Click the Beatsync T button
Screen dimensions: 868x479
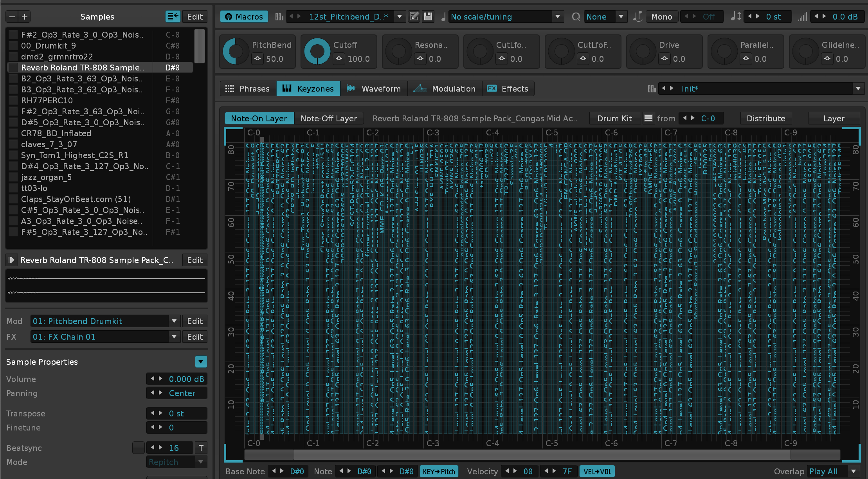point(201,448)
